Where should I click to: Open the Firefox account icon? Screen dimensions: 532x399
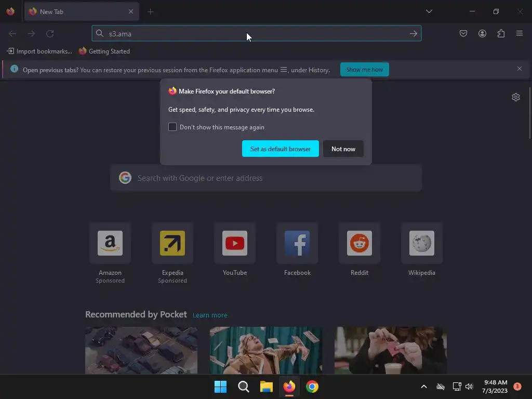(482, 33)
